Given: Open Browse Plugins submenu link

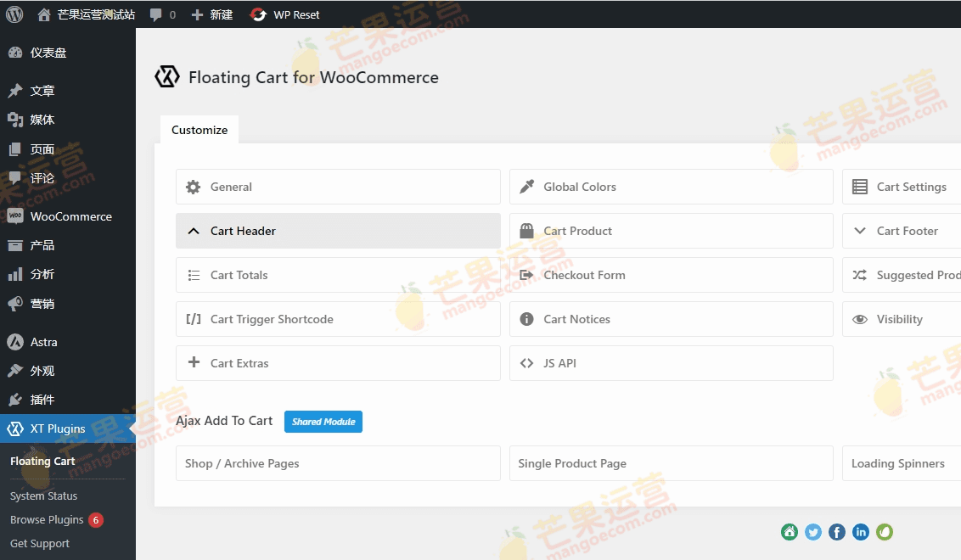Looking at the screenshot, I should click(x=47, y=519).
